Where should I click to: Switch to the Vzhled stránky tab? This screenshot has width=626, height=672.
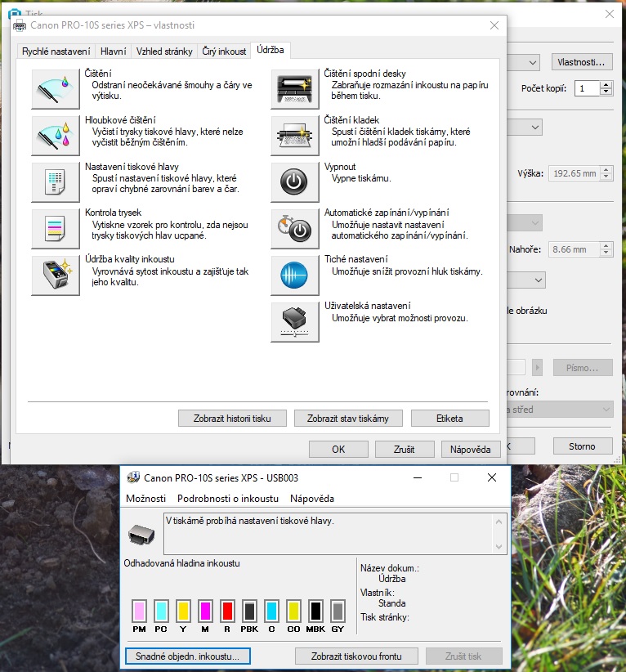click(164, 52)
